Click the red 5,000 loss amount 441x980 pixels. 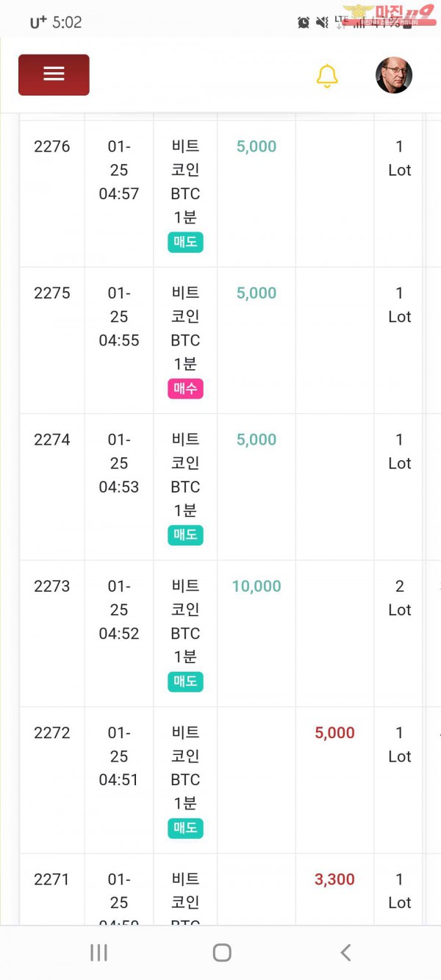(x=334, y=732)
